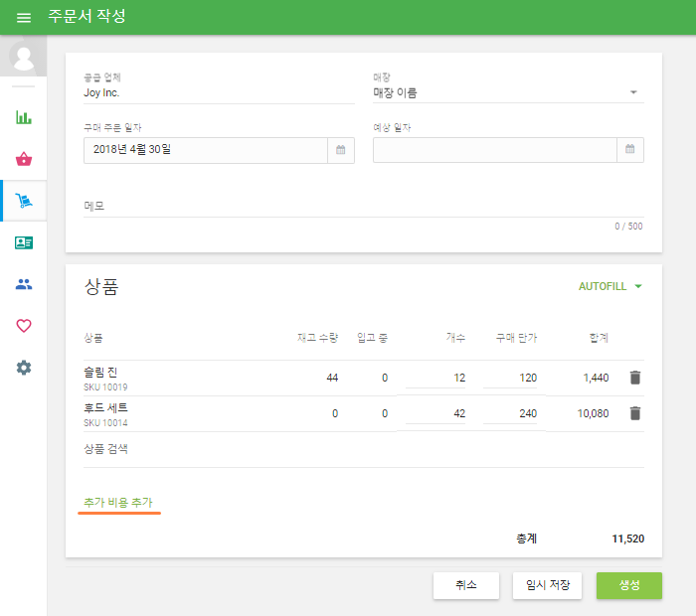Open the employee ID card section
The image size is (696, 616).
[24, 242]
